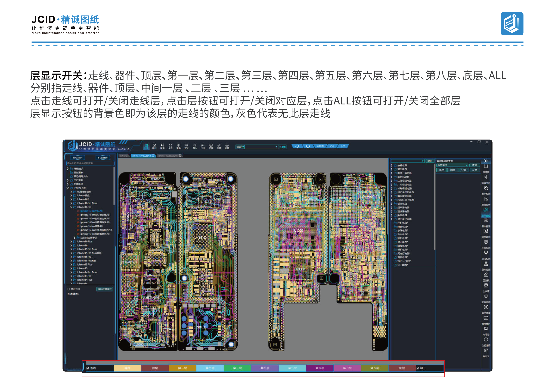Expand the iphxne16Pro Max folder
The height and width of the screenshot is (392, 555).
(x=71, y=203)
